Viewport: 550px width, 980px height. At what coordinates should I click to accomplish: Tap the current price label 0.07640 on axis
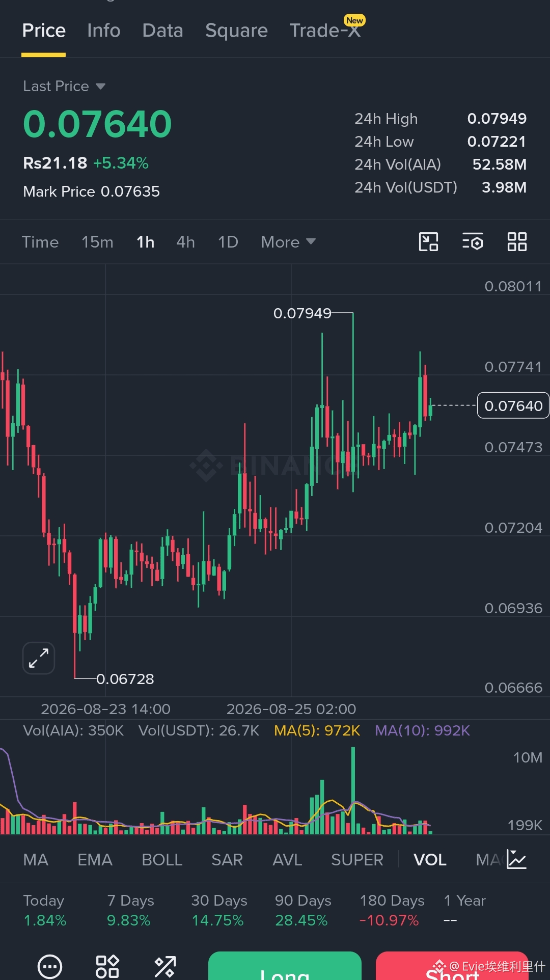(513, 405)
